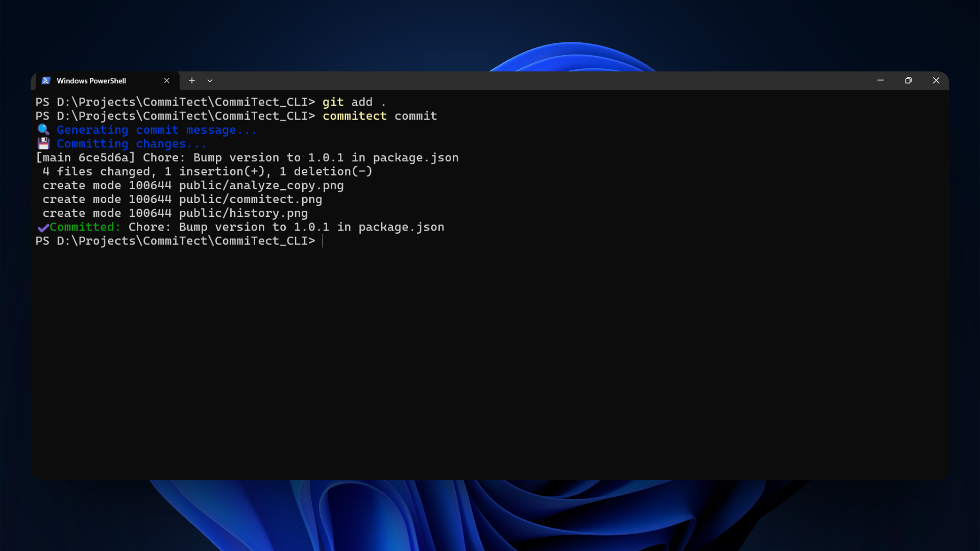Click the minimize window icon
Viewport: 980px width, 551px height.
click(x=880, y=80)
